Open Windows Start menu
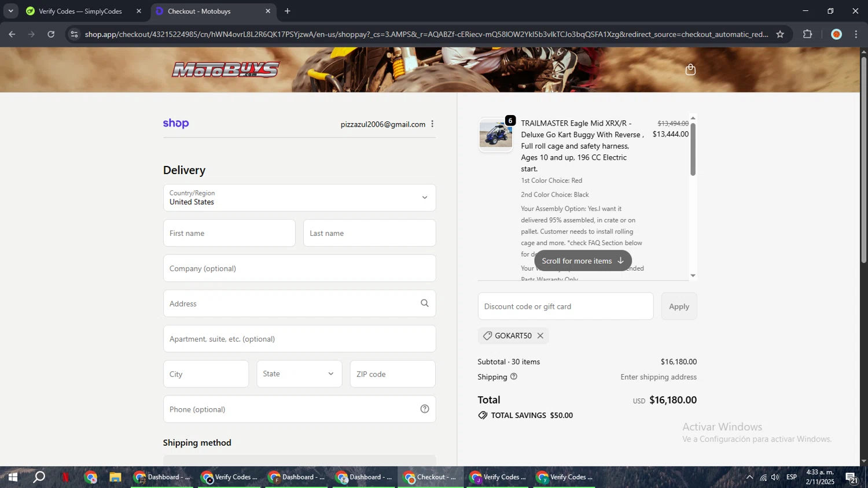 click(13, 478)
